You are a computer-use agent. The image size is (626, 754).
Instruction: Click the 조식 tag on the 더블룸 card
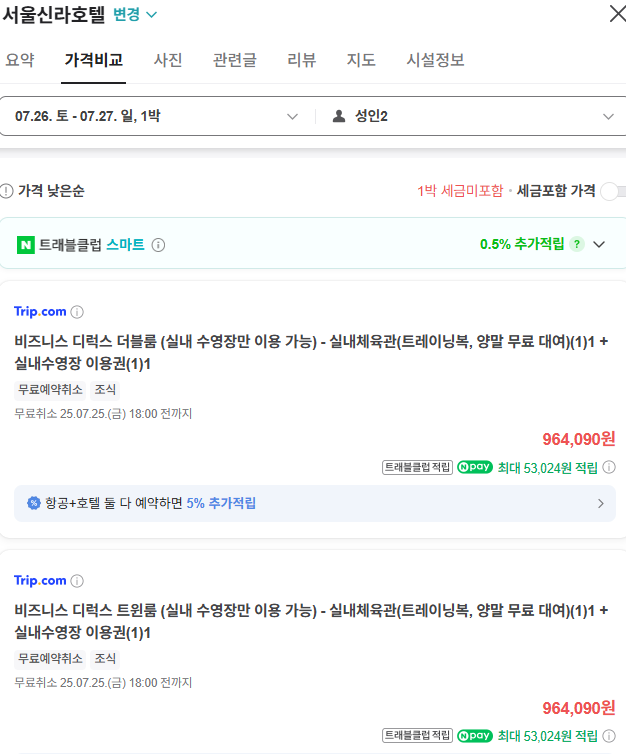[x=105, y=390]
